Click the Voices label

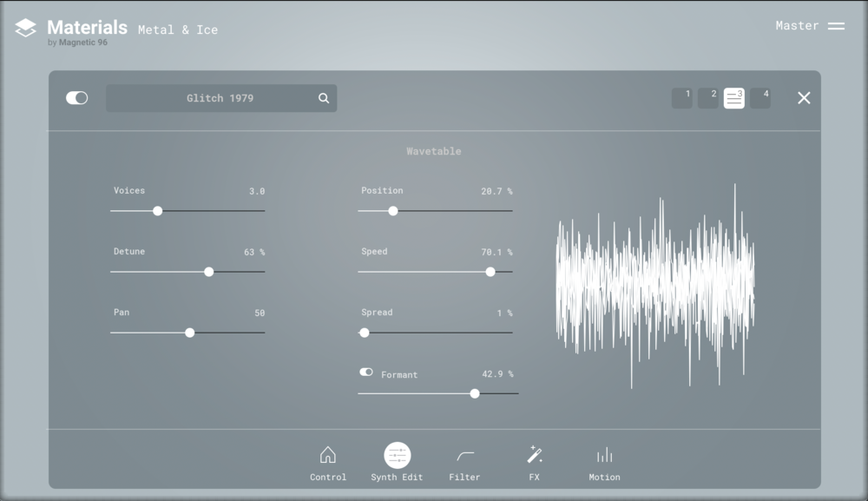click(129, 190)
